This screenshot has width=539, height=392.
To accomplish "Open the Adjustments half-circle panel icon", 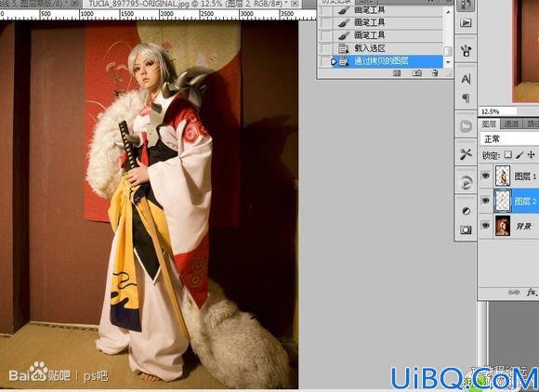I will (x=466, y=211).
